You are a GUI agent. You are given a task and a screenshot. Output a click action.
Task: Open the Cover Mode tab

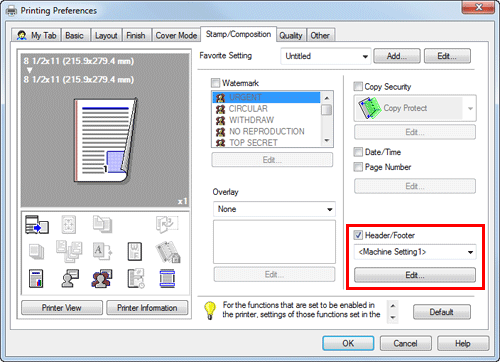click(176, 35)
